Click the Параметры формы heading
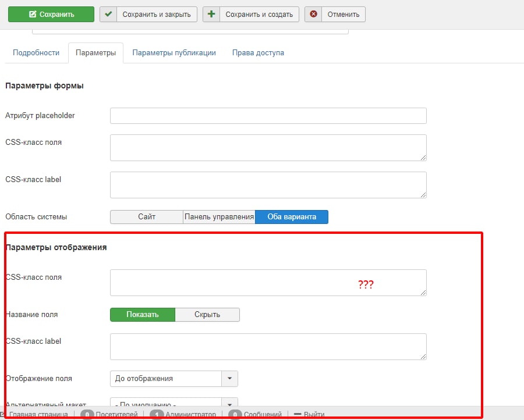 click(x=44, y=86)
